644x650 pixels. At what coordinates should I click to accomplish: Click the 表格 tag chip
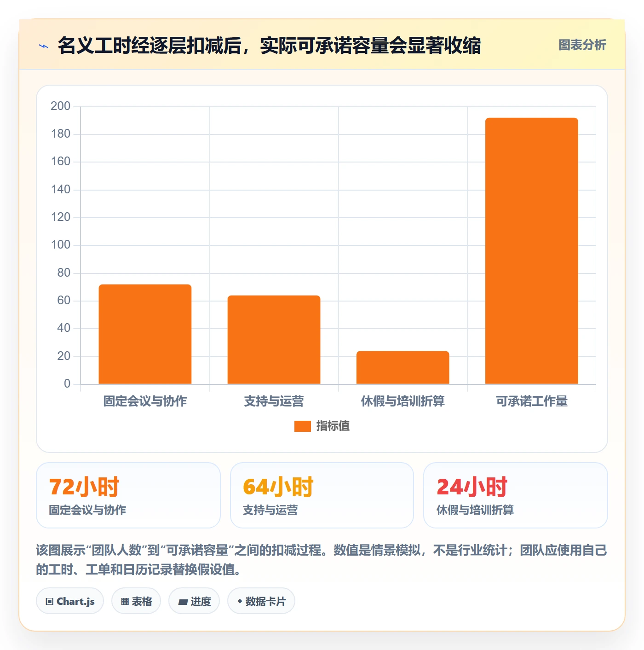point(136,601)
